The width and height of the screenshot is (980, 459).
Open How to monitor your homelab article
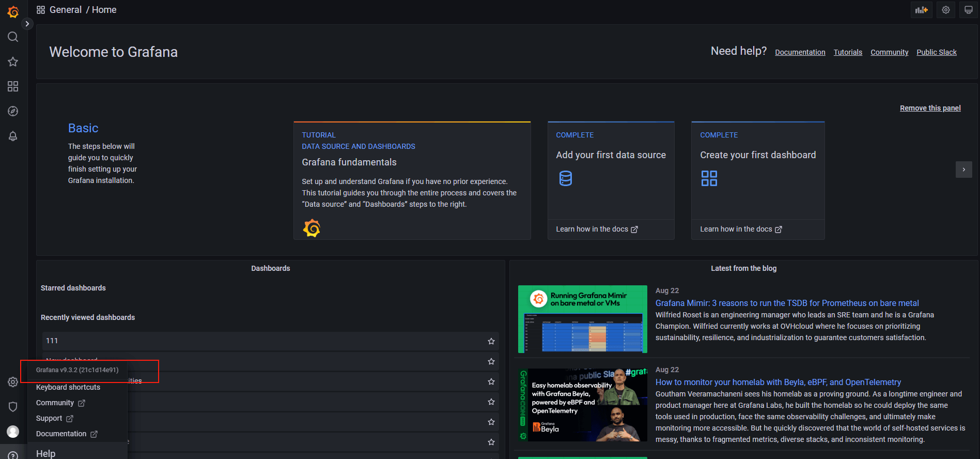click(778, 382)
